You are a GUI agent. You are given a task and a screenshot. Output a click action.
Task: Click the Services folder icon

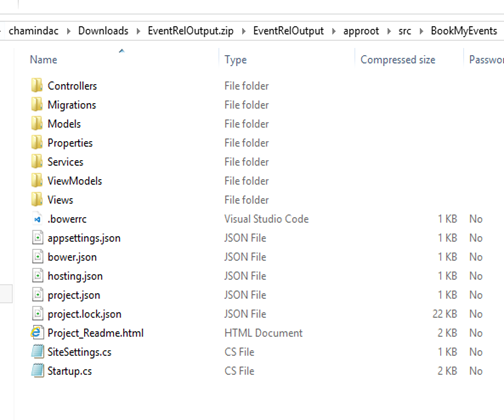tap(37, 162)
